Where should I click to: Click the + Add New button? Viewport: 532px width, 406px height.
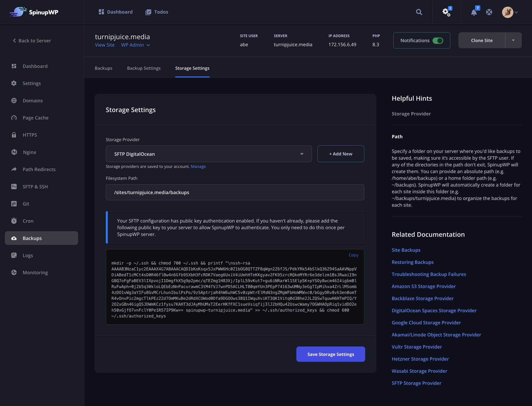click(x=340, y=154)
